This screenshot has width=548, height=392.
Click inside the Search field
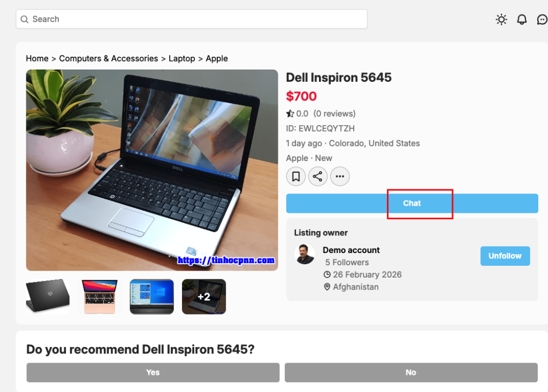192,19
